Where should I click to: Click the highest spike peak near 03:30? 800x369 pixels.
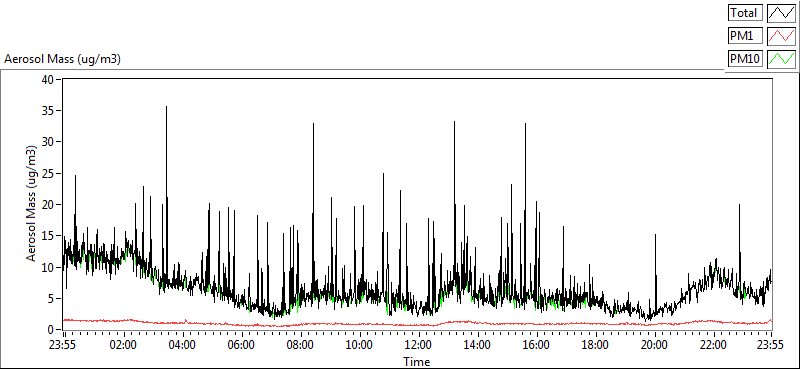166,107
